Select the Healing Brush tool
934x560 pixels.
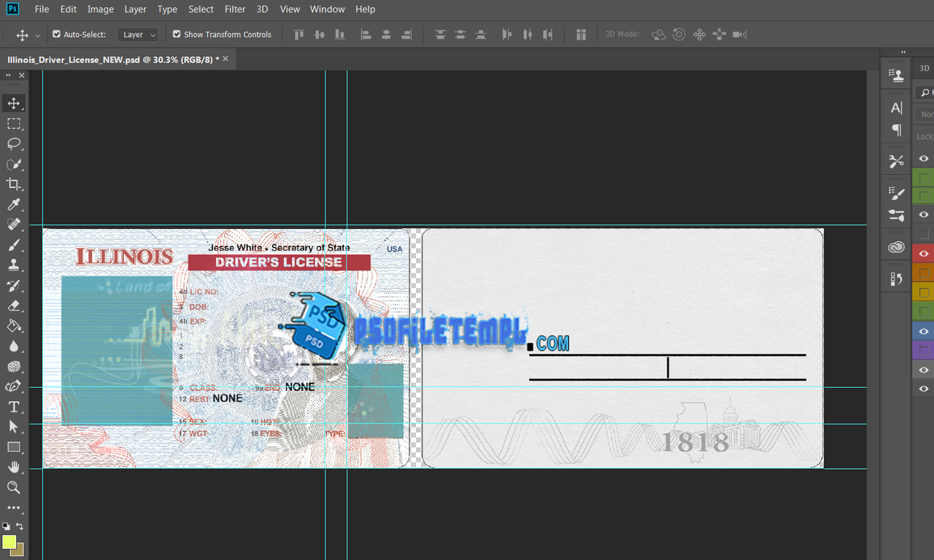[x=14, y=225]
